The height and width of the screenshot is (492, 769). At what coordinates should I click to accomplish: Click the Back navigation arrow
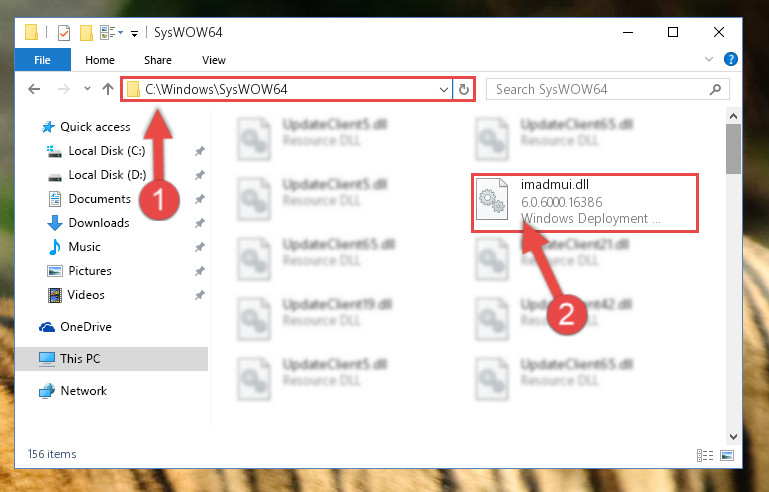coord(34,89)
